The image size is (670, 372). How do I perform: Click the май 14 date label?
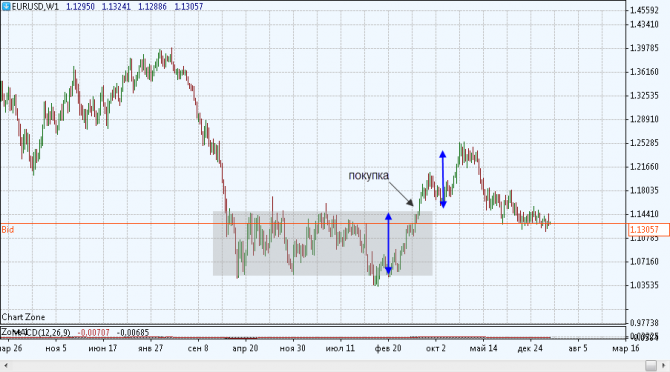483,349
